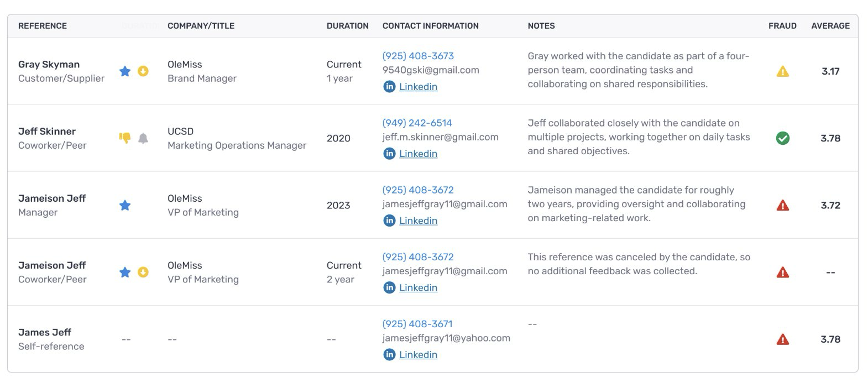Open the Linkedin link for James Jeff

418,355
